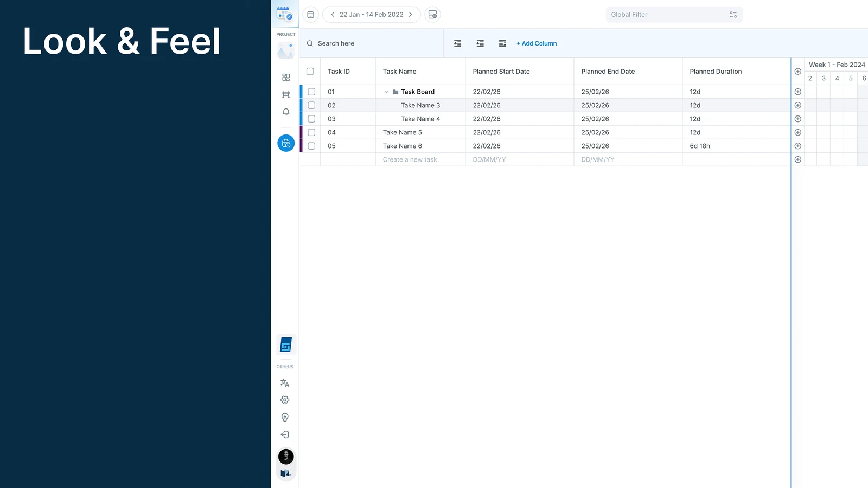Image resolution: width=868 pixels, height=488 pixels.
Task: Toggle the select all tasks checkbox
Action: 310,72
